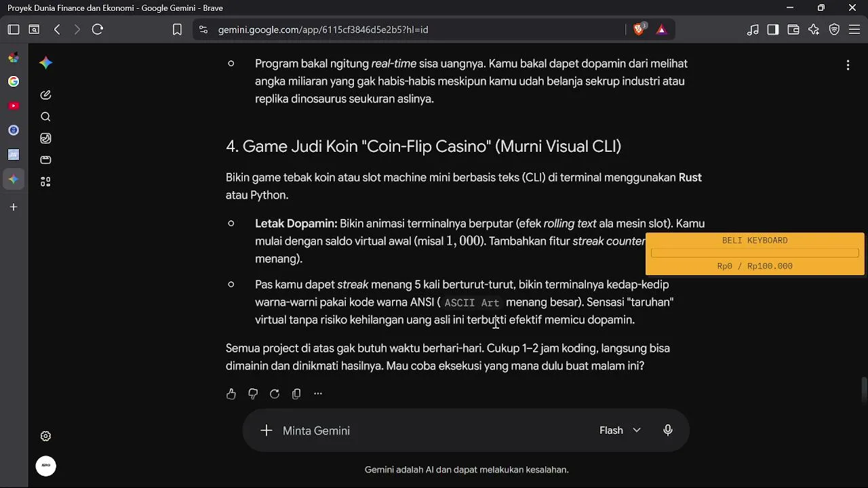
Task: Open the conversation three-dot options menu
Action: coord(848,65)
